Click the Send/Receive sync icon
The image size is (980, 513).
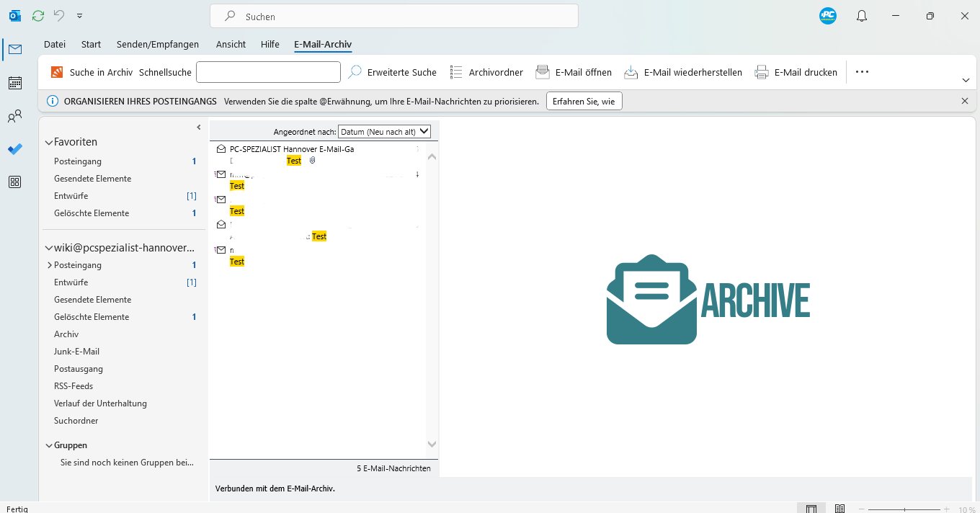[37, 15]
